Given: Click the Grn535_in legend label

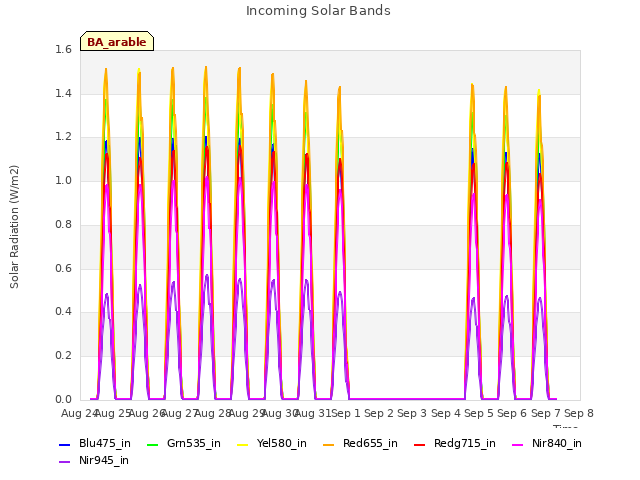Looking at the screenshot, I should [x=194, y=443].
